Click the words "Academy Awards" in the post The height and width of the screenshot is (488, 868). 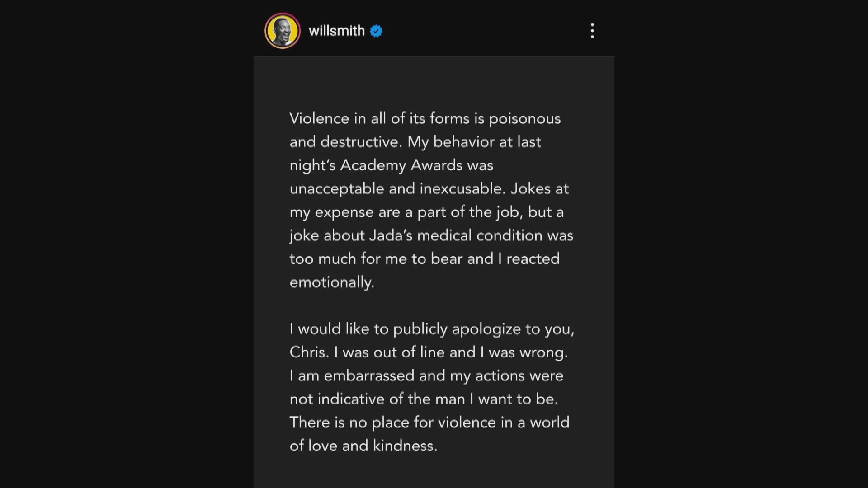coord(401,165)
